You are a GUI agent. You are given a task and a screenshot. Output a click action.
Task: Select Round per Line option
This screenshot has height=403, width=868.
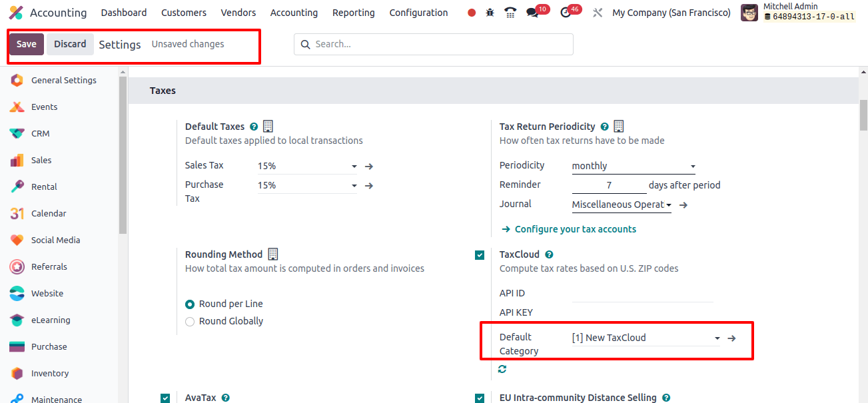coord(190,304)
